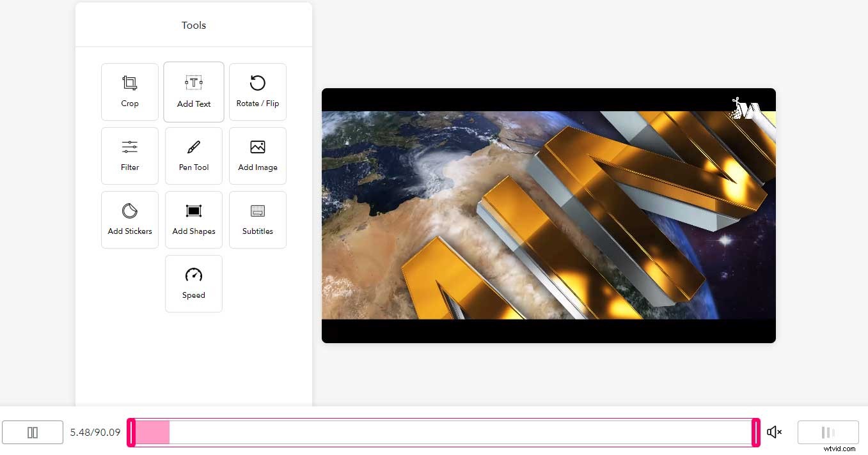Click the 5.48/90.09 time display
This screenshot has width=868, height=455.
coord(95,433)
